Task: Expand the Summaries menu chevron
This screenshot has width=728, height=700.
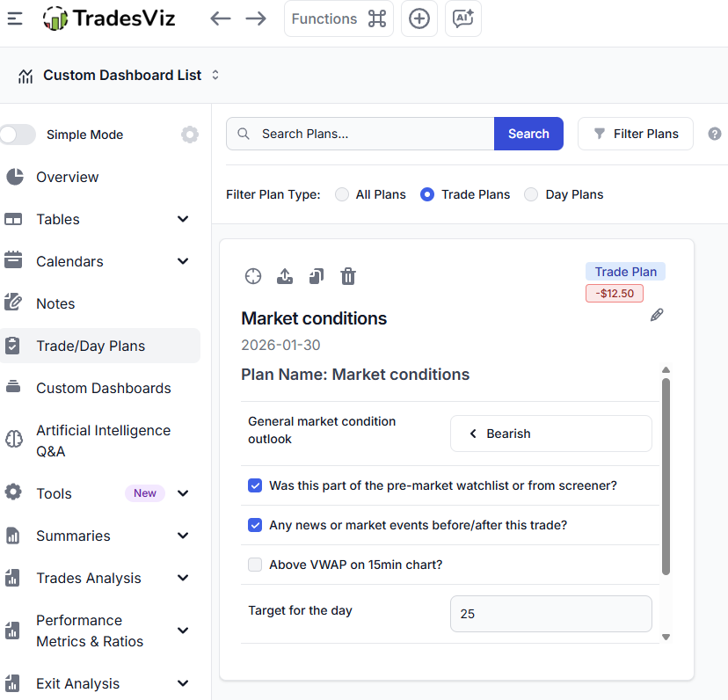Action: [x=183, y=535]
